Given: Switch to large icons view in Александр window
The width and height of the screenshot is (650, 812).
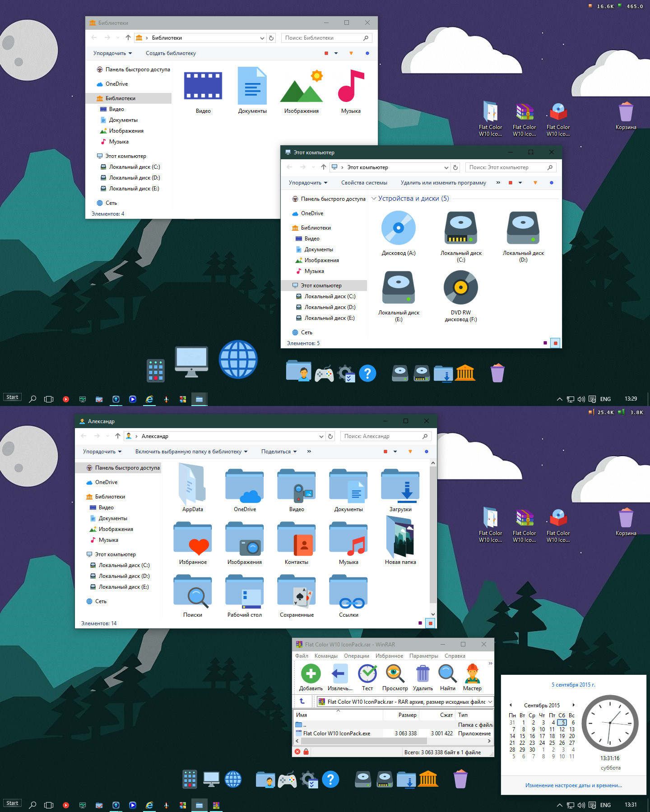Looking at the screenshot, I should point(430,623).
